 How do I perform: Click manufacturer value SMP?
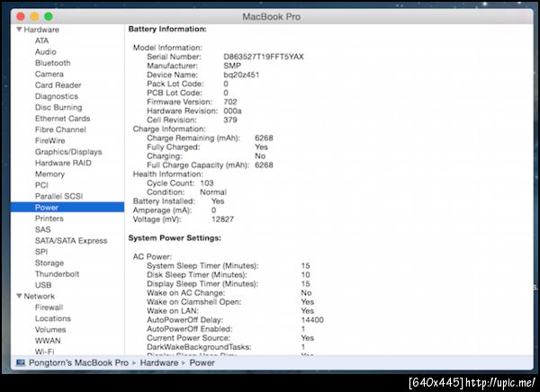(232, 66)
